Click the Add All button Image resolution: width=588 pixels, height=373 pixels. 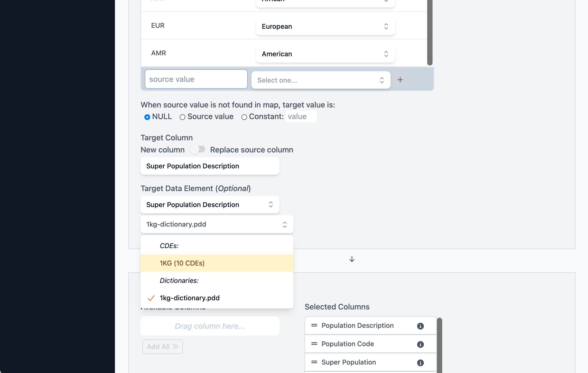(x=162, y=346)
